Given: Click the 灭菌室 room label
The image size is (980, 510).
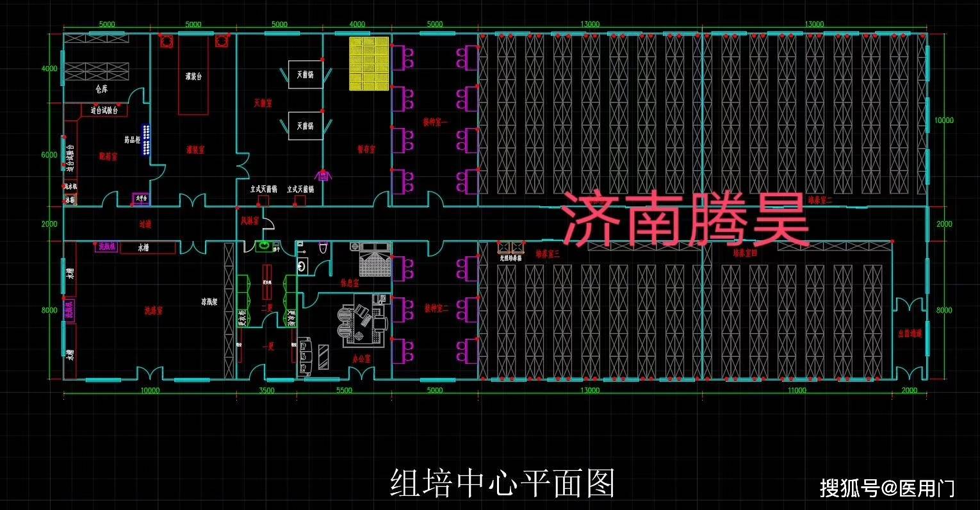Looking at the screenshot, I should coord(263,103).
